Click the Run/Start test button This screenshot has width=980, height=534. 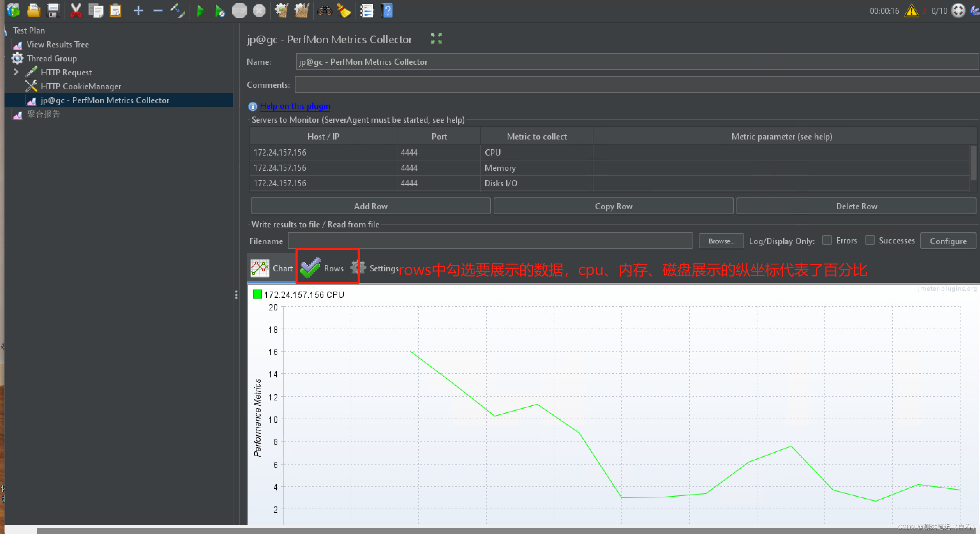point(199,10)
